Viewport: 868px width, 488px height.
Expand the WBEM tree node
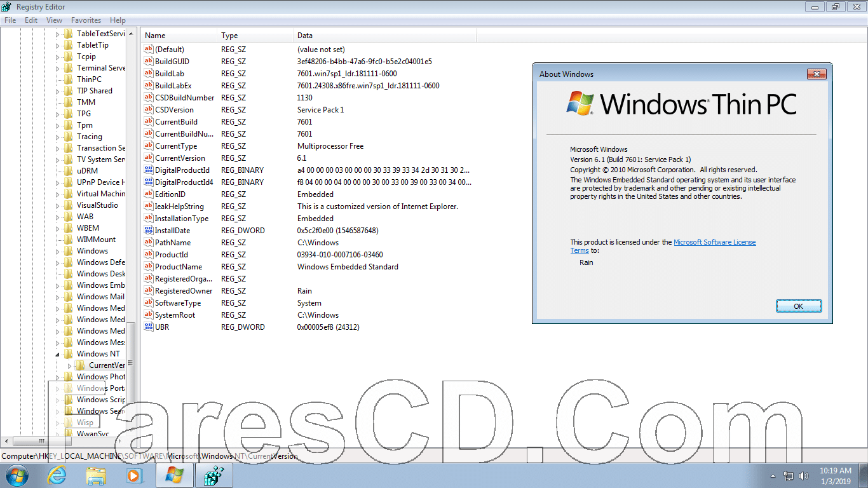point(58,228)
